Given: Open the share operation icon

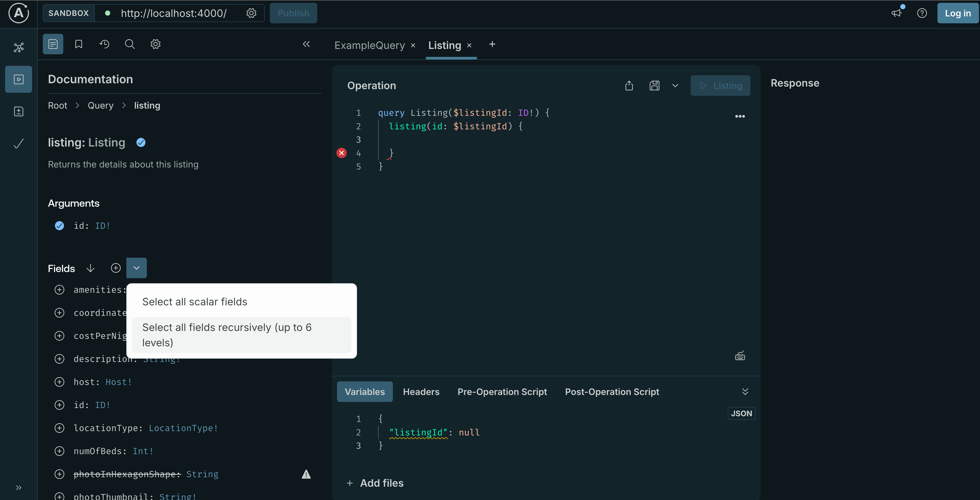Looking at the screenshot, I should pyautogui.click(x=629, y=85).
